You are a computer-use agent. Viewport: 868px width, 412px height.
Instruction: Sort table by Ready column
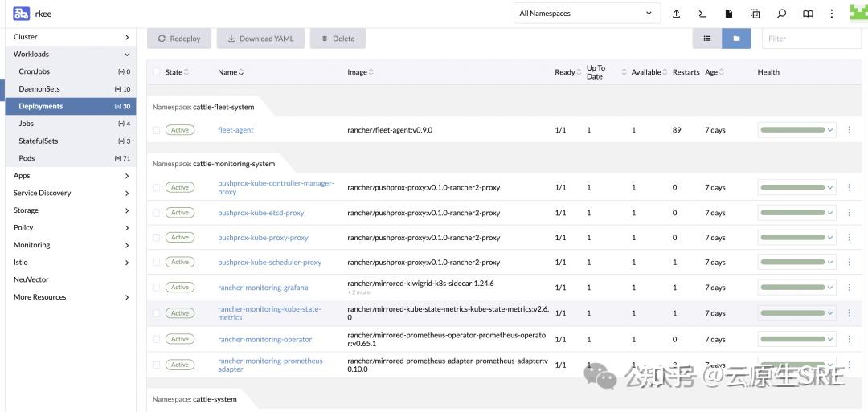click(567, 72)
